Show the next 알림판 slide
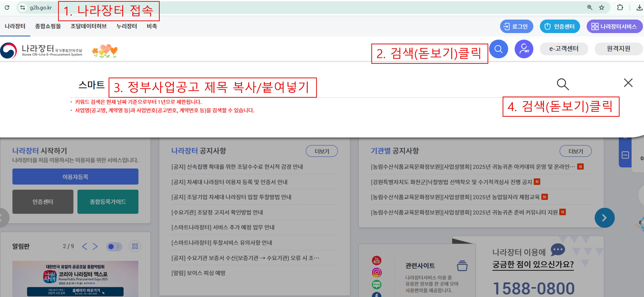 95,246
